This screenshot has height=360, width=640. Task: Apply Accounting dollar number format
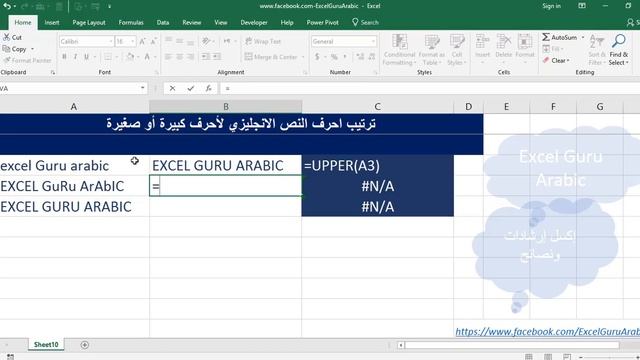point(317,57)
